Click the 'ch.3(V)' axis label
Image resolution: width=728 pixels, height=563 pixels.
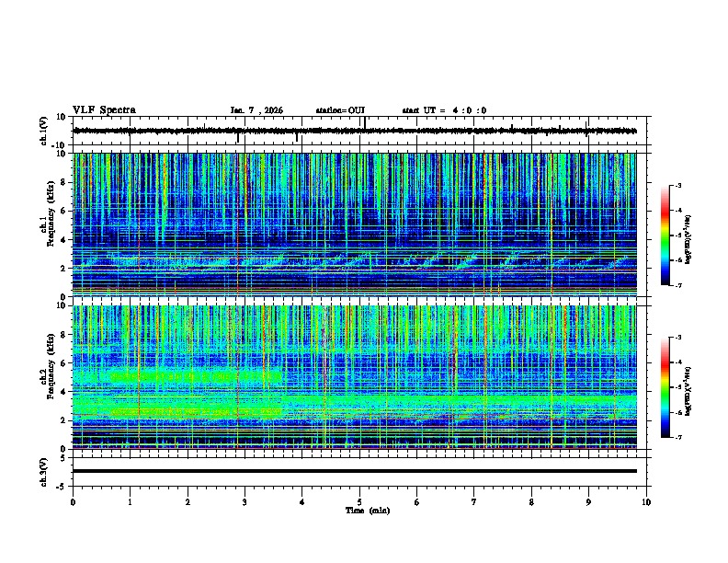pos(44,472)
